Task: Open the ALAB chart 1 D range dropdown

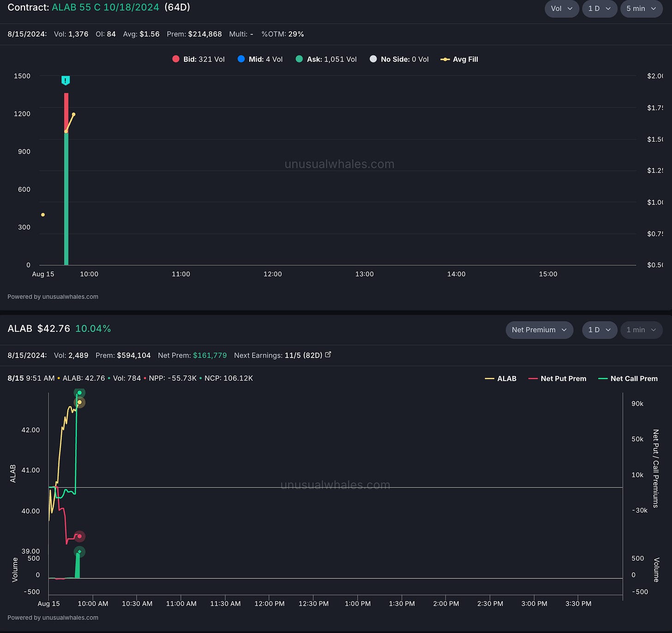Action: (x=600, y=330)
